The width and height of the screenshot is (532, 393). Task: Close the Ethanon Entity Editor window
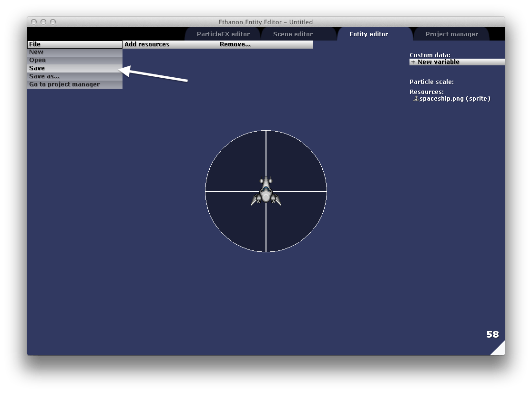point(34,22)
